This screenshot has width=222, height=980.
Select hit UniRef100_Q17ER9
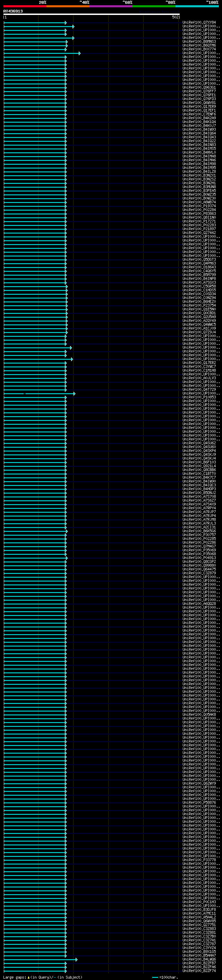(x=199, y=106)
